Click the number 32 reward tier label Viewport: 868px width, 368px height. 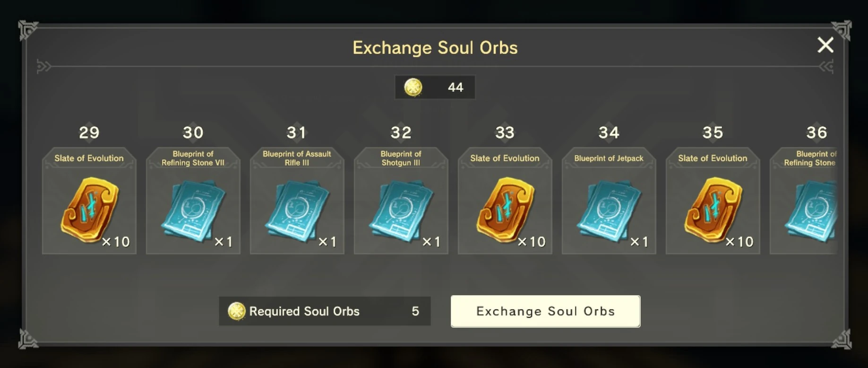(401, 132)
